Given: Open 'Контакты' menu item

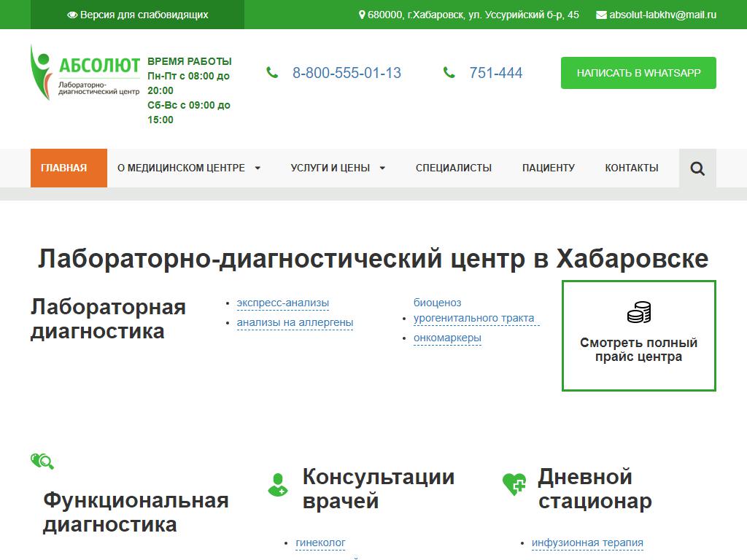Looking at the screenshot, I should coord(632,168).
